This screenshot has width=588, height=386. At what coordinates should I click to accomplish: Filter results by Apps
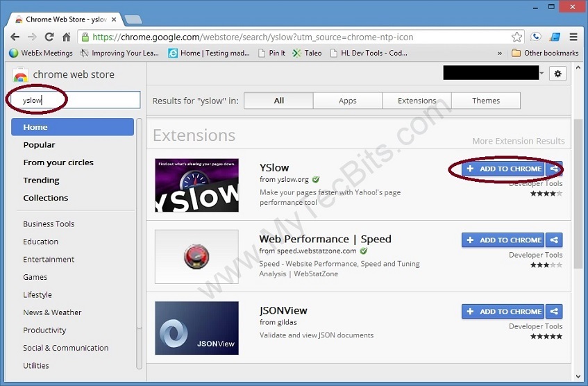[348, 101]
